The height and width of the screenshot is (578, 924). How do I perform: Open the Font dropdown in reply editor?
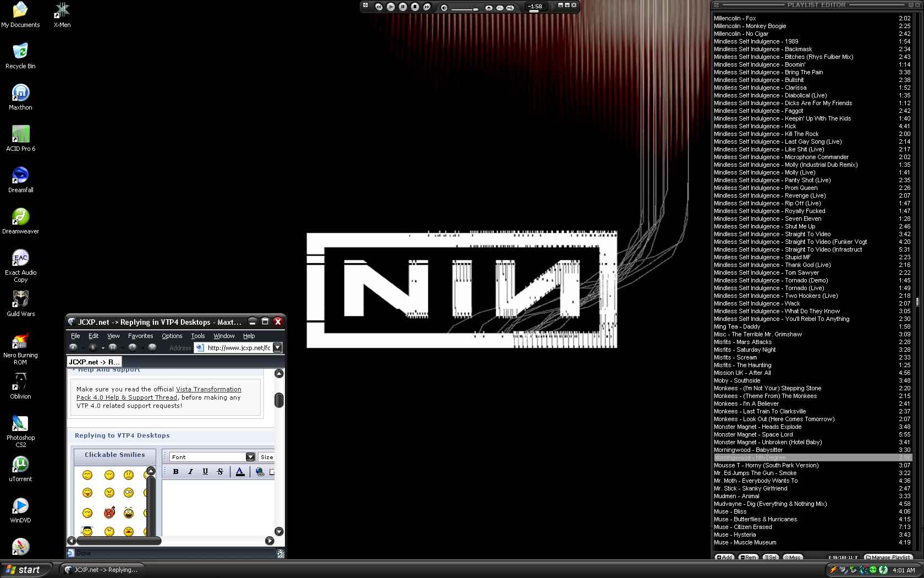[x=250, y=457]
